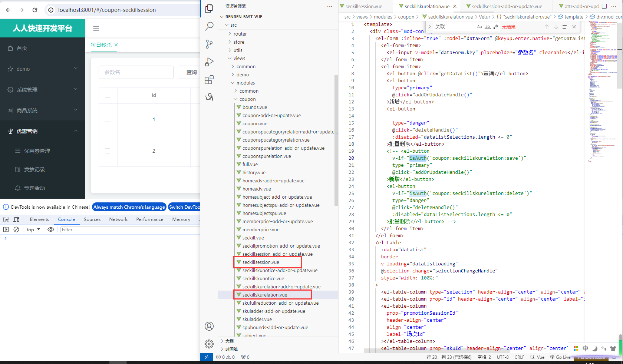Expand the store folder
The width and height of the screenshot is (623, 364).
point(239,42)
